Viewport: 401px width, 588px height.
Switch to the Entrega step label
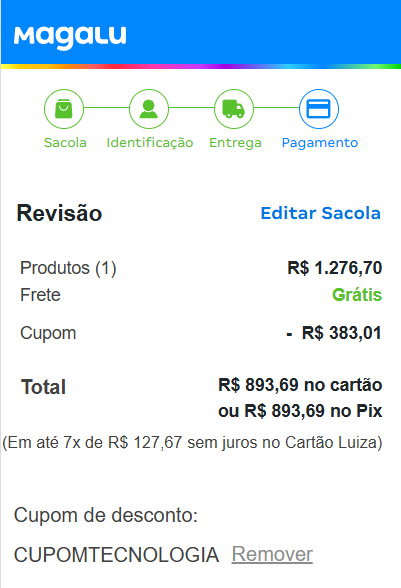tap(235, 142)
